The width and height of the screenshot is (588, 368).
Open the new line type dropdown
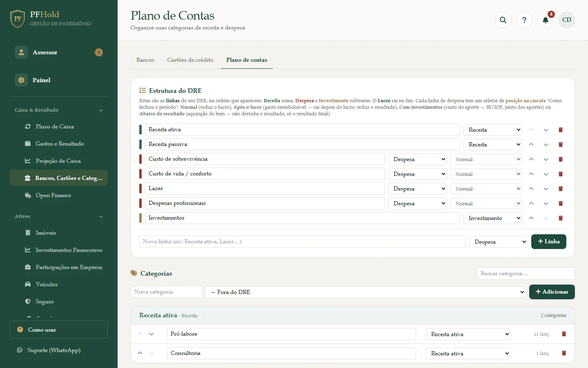(499, 242)
